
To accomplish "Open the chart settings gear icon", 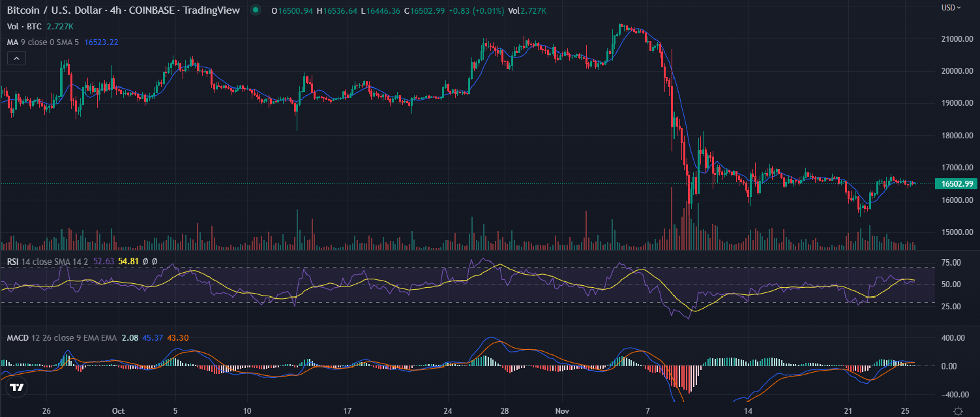I will click(957, 411).
